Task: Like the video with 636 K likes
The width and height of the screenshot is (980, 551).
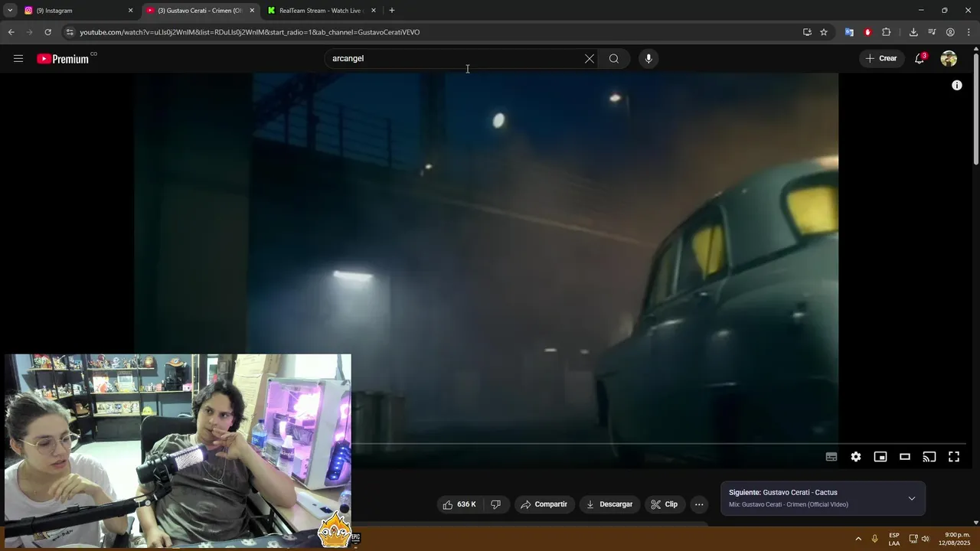Action: (459, 504)
